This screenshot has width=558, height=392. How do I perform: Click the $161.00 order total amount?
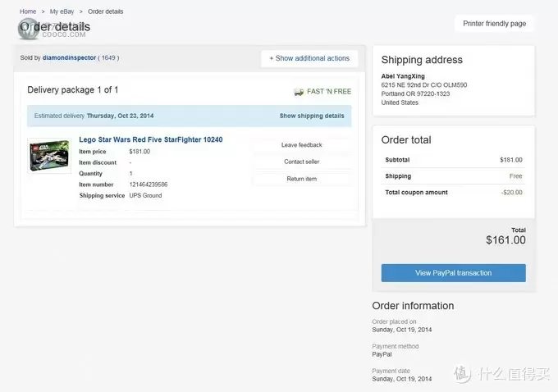pyautogui.click(x=505, y=240)
